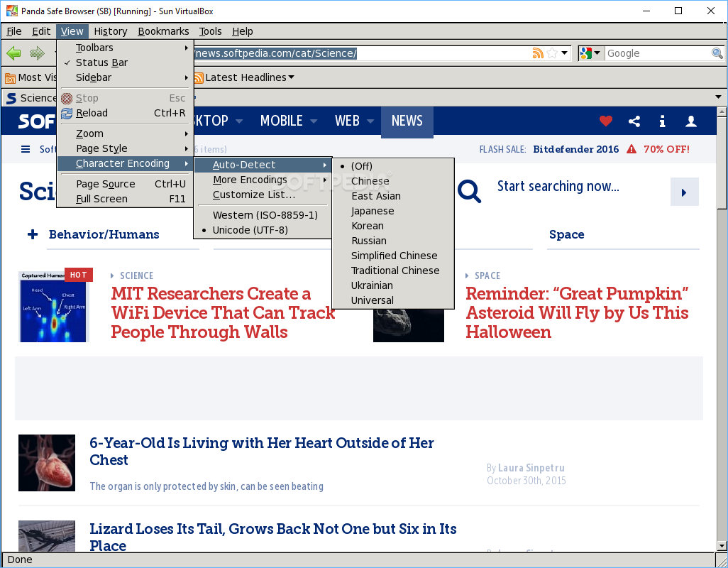
Task: Click the Reload menu icon
Action: pyautogui.click(x=67, y=114)
